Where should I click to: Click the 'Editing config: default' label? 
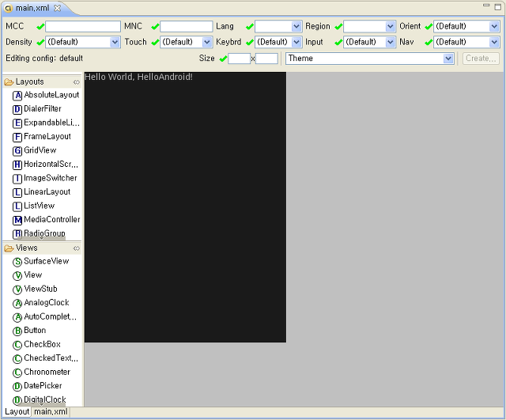44,59
